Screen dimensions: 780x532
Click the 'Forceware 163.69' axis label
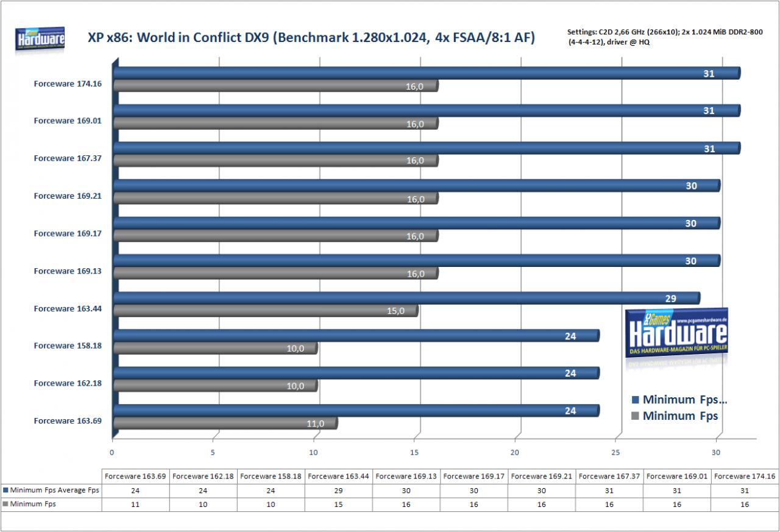point(68,421)
